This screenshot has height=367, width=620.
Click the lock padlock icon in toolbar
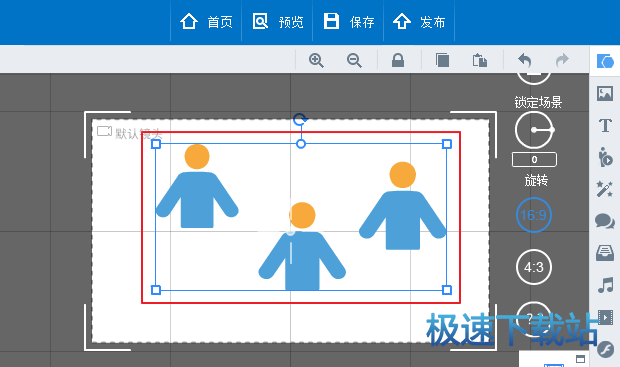(x=398, y=61)
